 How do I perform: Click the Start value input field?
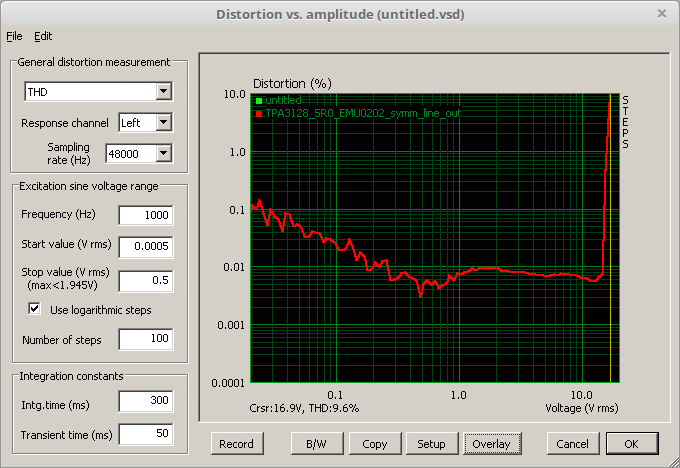pos(145,246)
